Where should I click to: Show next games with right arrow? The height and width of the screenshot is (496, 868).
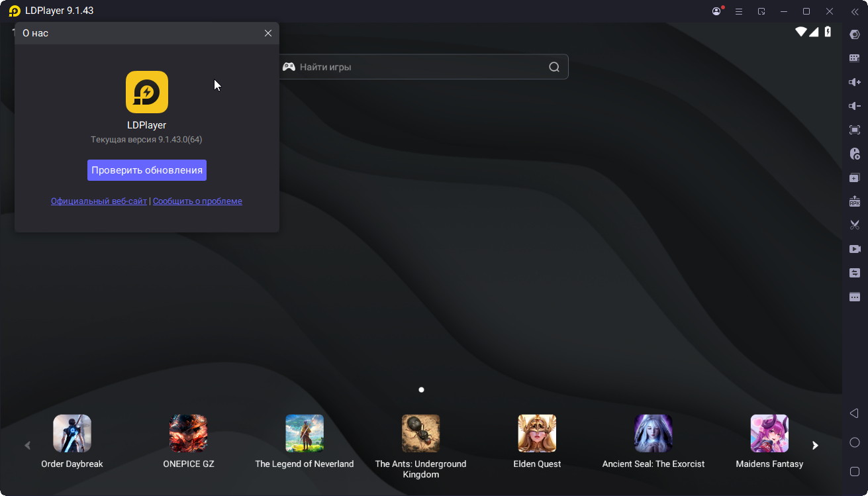pos(815,446)
